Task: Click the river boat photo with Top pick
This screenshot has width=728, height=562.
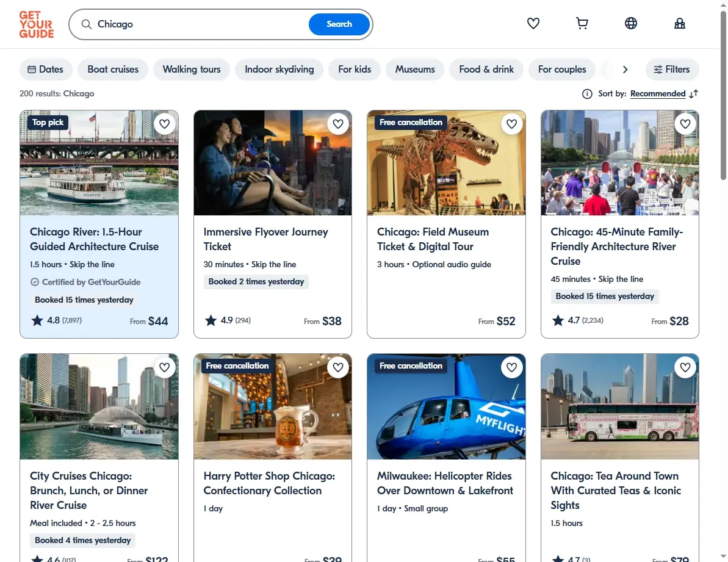Action: pos(99,163)
